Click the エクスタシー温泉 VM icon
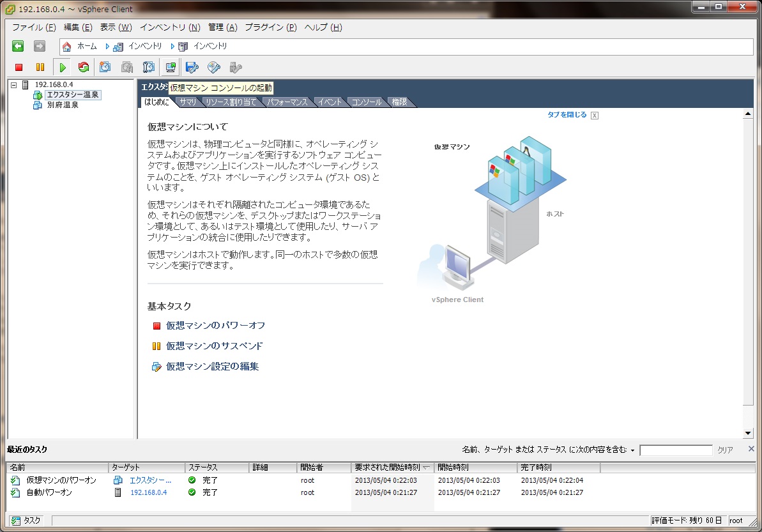Image resolution: width=762 pixels, height=532 pixels. tap(38, 95)
